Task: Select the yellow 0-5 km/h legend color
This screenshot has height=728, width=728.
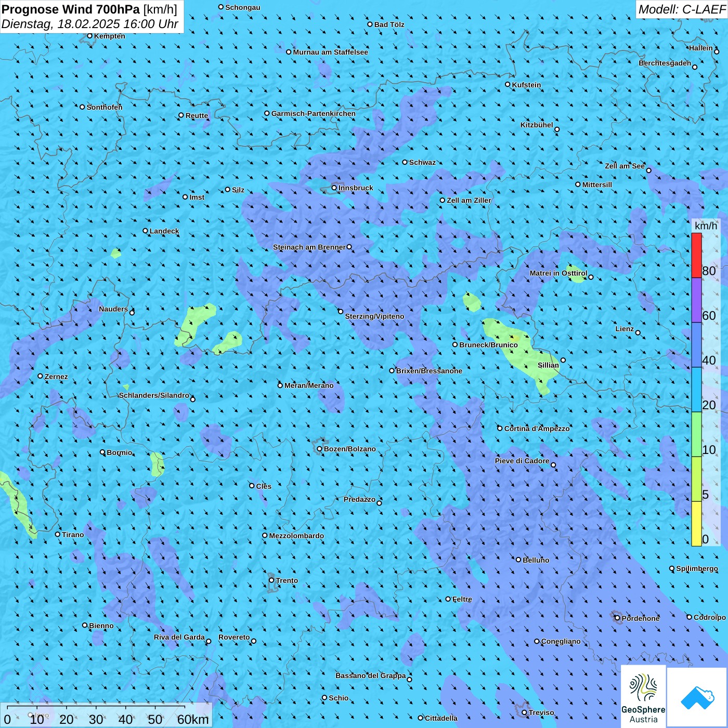Action: tap(696, 524)
